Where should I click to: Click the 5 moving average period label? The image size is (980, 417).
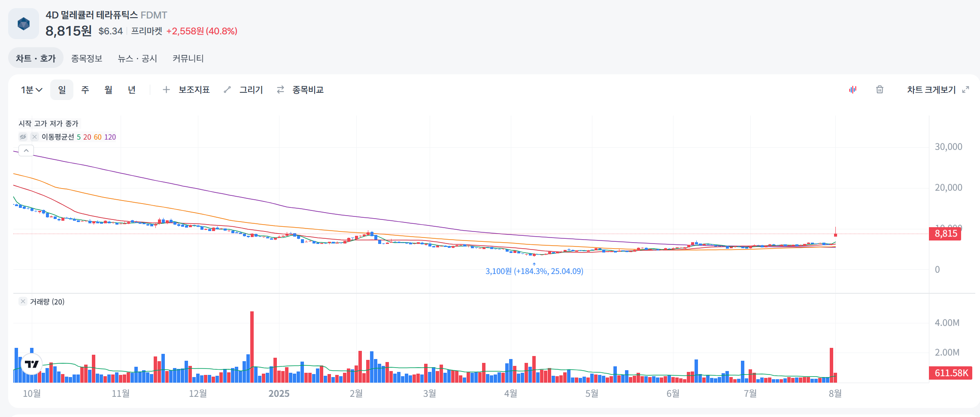79,137
